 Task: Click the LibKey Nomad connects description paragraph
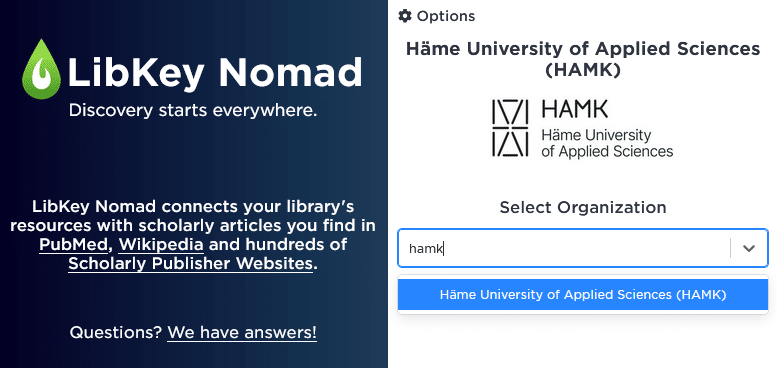pyautogui.click(x=193, y=235)
